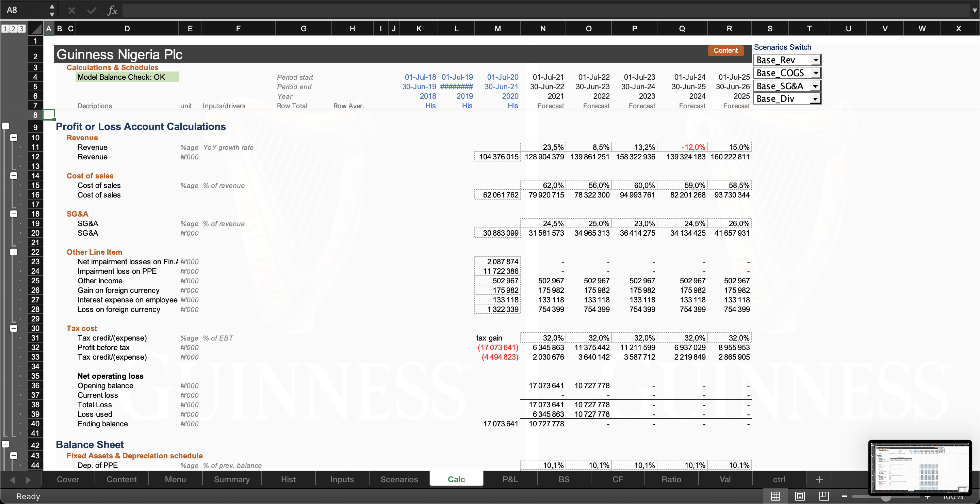
Task: Open the CF sheet tab
Action: [618, 479]
